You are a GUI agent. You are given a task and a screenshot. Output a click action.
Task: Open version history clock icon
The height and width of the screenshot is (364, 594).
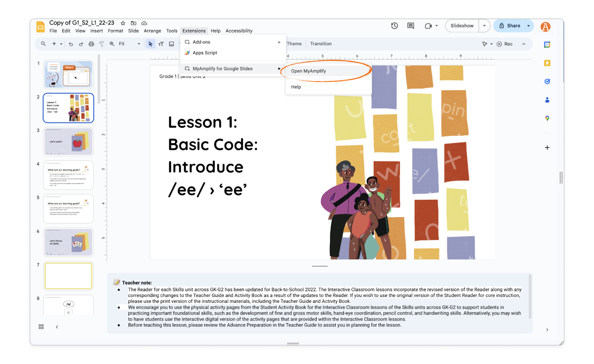pyautogui.click(x=394, y=26)
